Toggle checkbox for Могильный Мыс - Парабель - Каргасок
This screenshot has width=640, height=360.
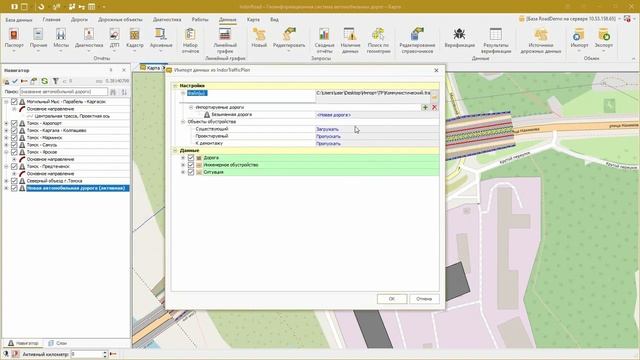tap(14, 102)
